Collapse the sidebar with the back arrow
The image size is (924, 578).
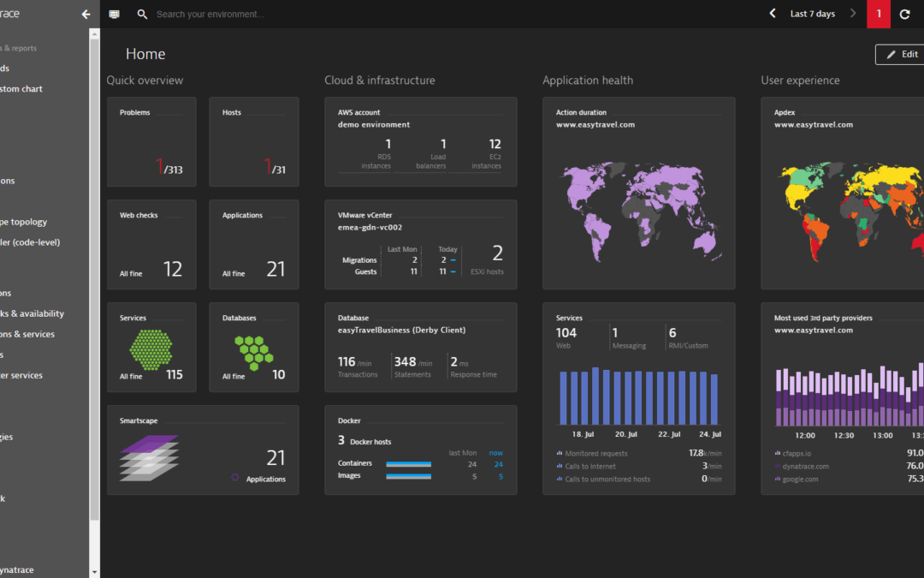(x=86, y=15)
